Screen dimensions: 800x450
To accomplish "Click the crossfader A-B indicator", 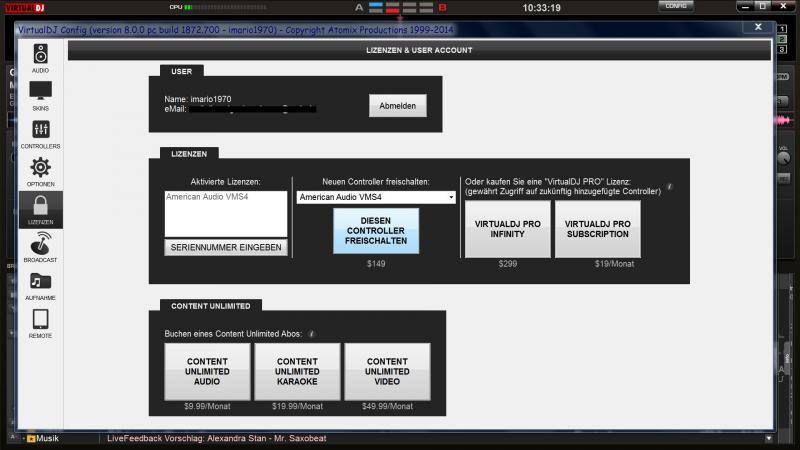I will (x=401, y=7).
